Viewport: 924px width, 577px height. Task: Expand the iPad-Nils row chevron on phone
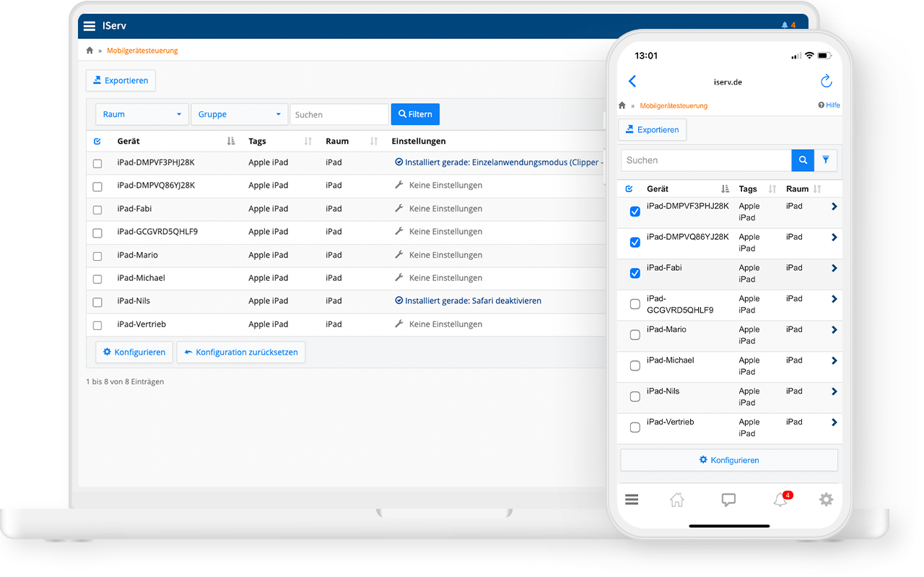pos(834,391)
